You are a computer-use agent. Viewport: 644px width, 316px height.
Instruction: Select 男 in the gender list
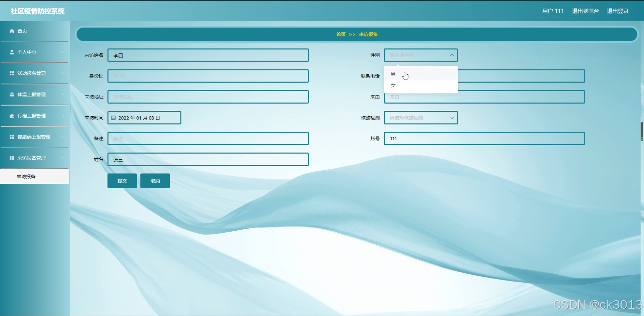421,74
